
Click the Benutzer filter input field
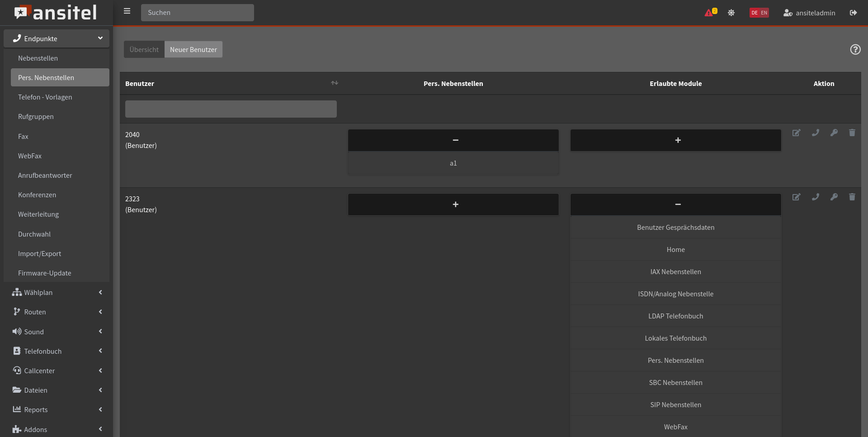click(x=231, y=109)
